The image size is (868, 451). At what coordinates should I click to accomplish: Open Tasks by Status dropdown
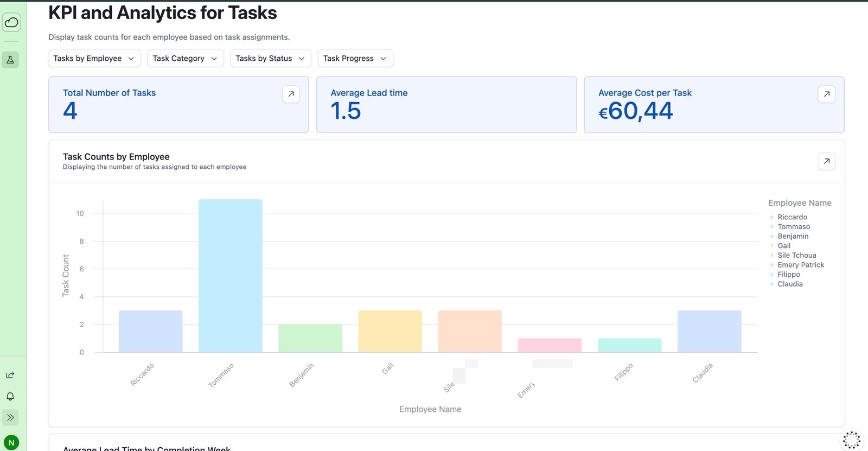(x=271, y=59)
